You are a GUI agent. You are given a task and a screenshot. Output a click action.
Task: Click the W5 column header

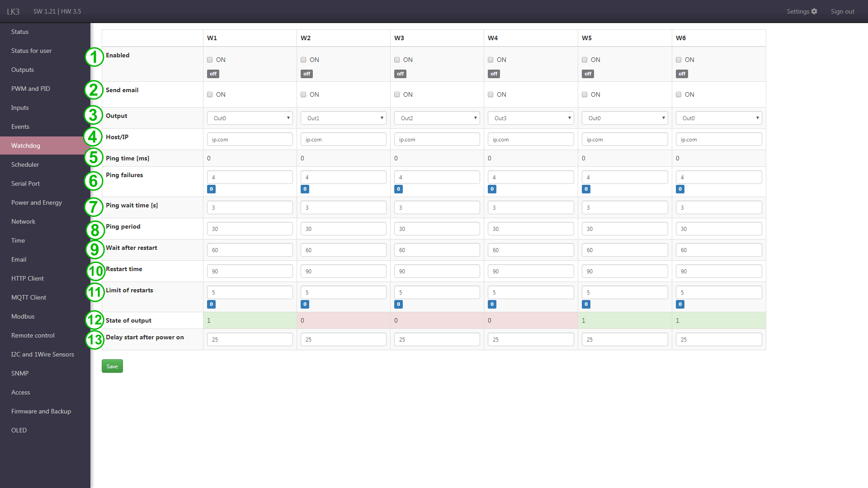pos(586,38)
